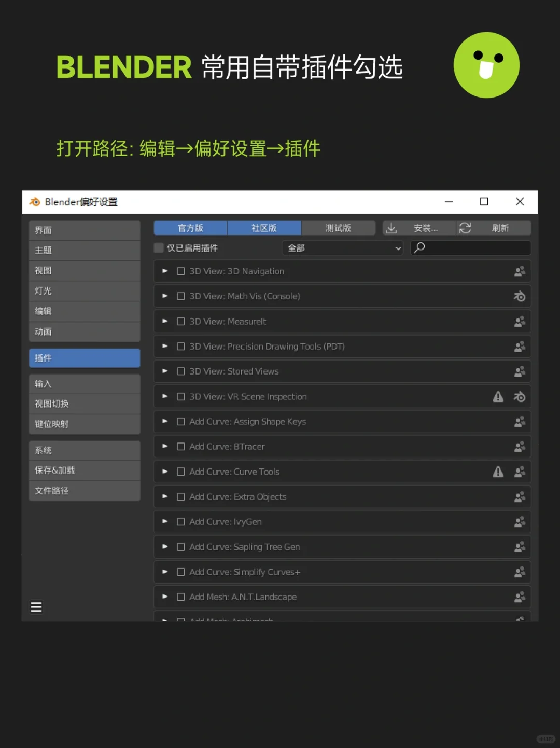The image size is (560, 748).
Task: Open the 输入 preferences section
Action: (x=85, y=384)
